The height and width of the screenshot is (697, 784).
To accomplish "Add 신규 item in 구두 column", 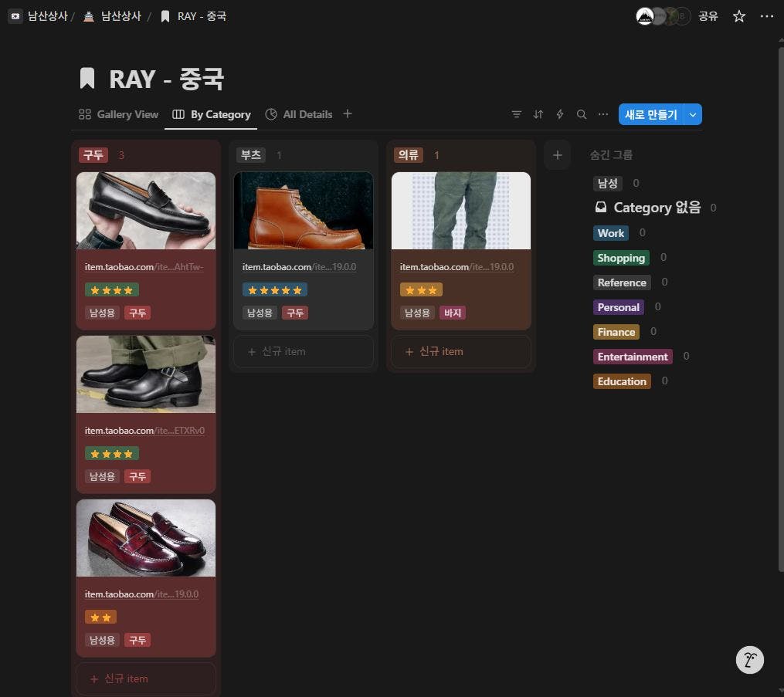I will tap(146, 678).
